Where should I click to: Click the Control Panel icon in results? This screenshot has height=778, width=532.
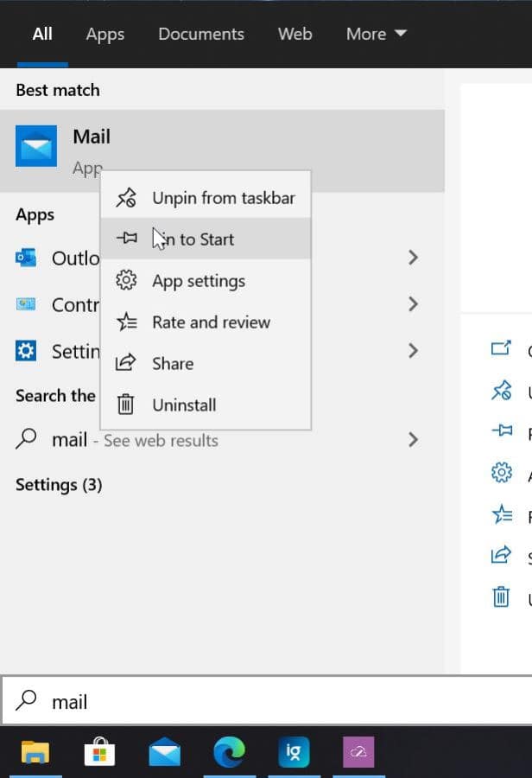(26, 303)
